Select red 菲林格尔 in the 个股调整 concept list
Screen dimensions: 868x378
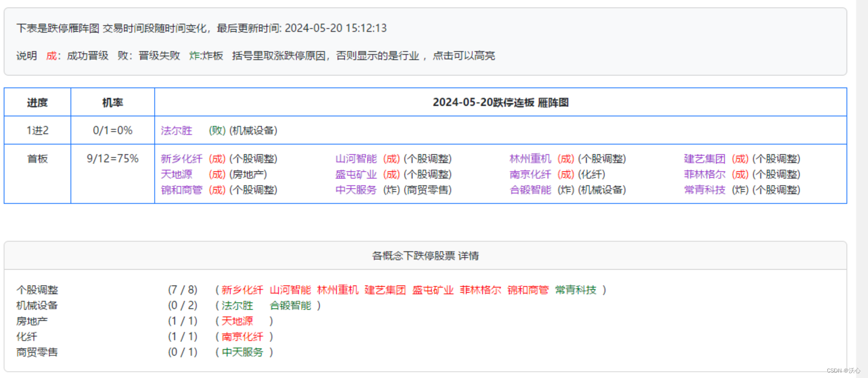pos(481,290)
